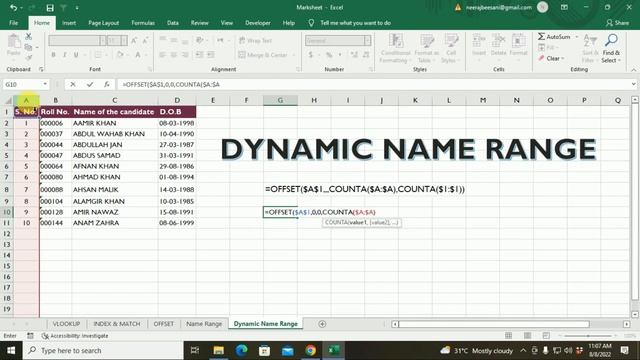
Task: Save the workbook with the floppy disk icon
Action: pos(50,8)
